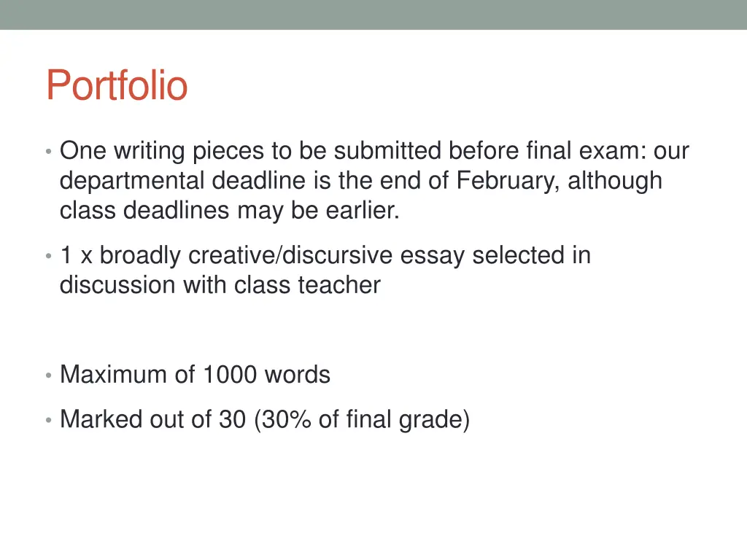Viewport: 747px width, 560px height.
Task: Select the bullet marker before "Marked out of"
Action: point(48,420)
